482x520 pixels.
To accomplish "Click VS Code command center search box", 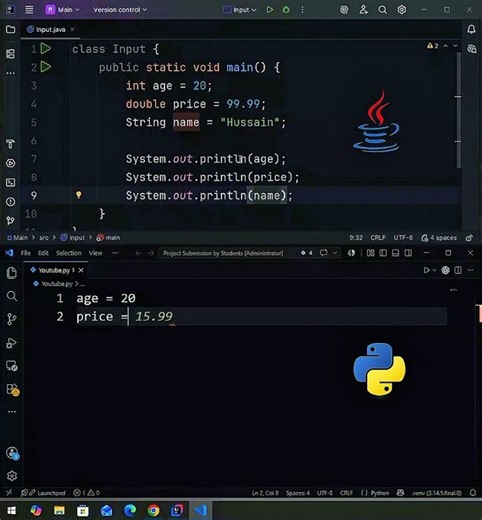I will click(223, 253).
